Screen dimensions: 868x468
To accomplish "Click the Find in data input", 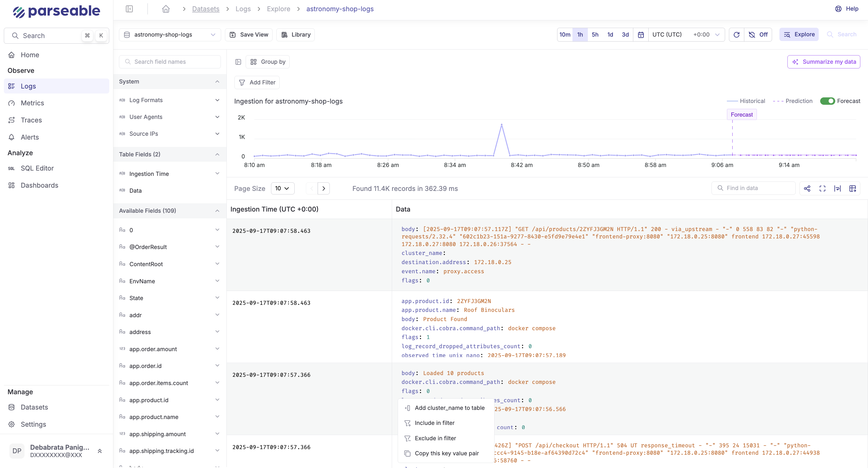I will pos(753,189).
